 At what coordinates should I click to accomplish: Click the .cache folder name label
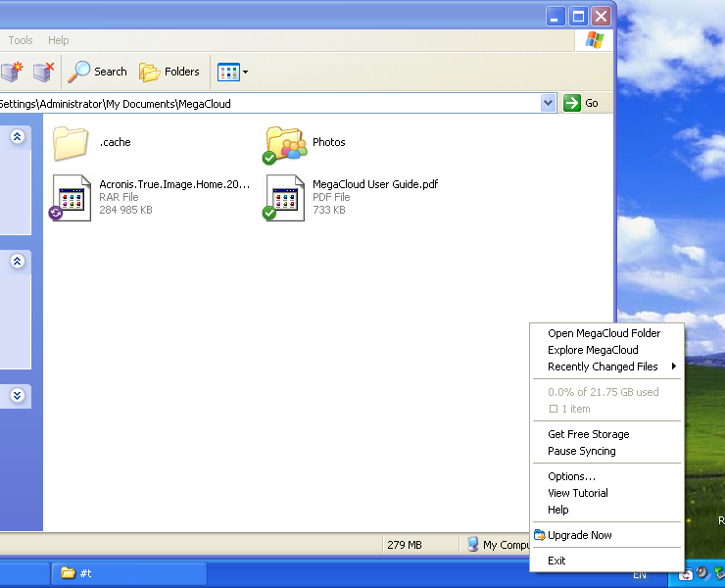click(116, 142)
